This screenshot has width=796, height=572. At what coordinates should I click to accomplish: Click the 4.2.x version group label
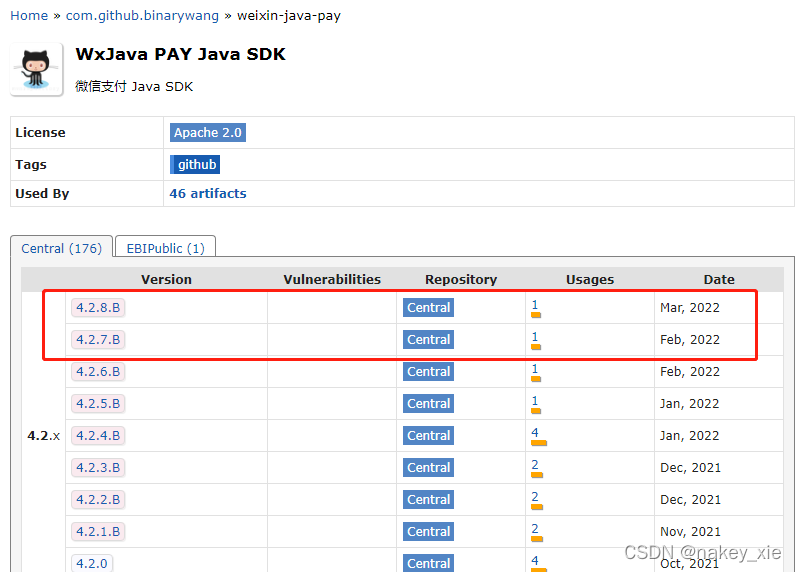tap(43, 435)
